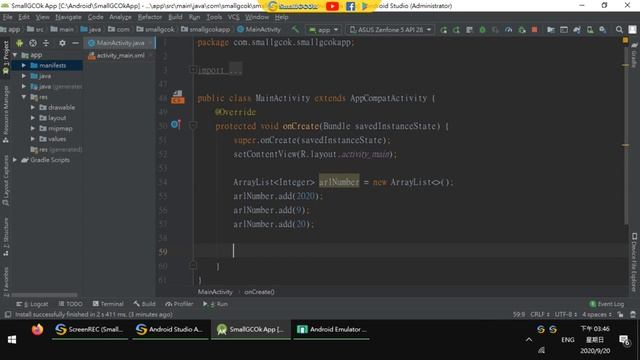The width and height of the screenshot is (640, 360).
Task: Click the override gutter icon beside onCreate
Action: (176, 124)
